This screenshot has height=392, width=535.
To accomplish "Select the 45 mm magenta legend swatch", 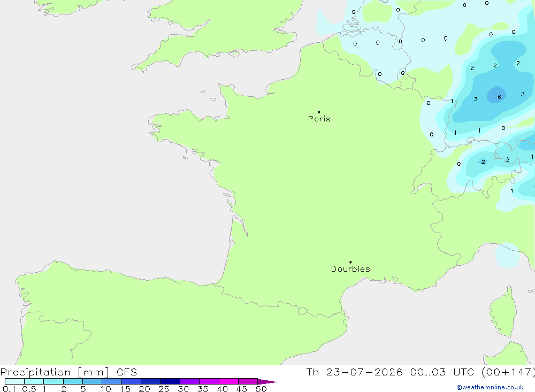I will click(x=248, y=381).
